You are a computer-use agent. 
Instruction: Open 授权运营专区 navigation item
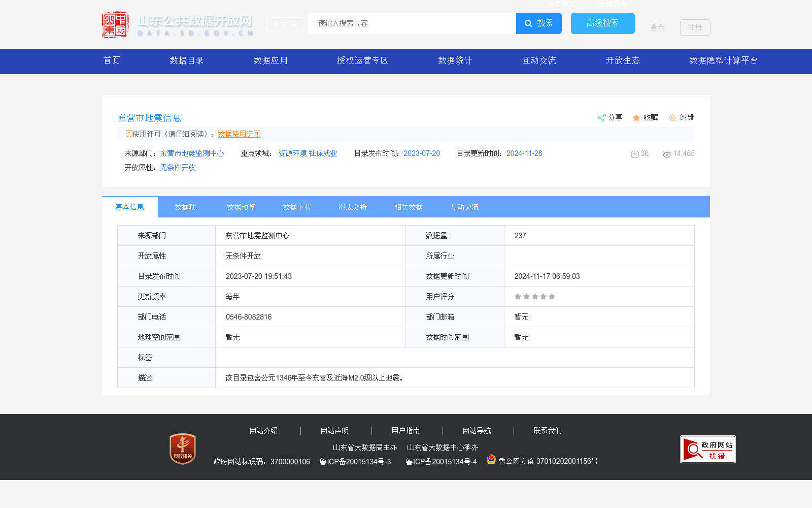(x=363, y=60)
